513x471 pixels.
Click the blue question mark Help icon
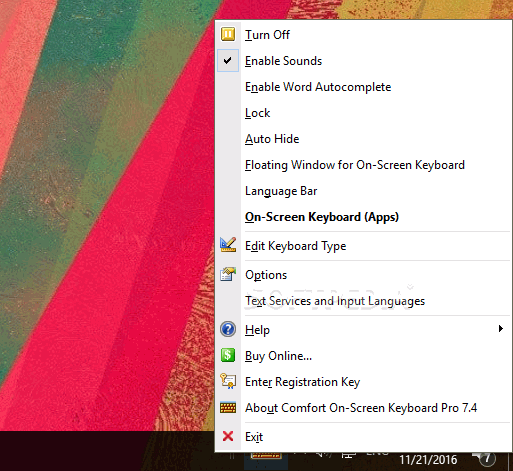tap(228, 329)
